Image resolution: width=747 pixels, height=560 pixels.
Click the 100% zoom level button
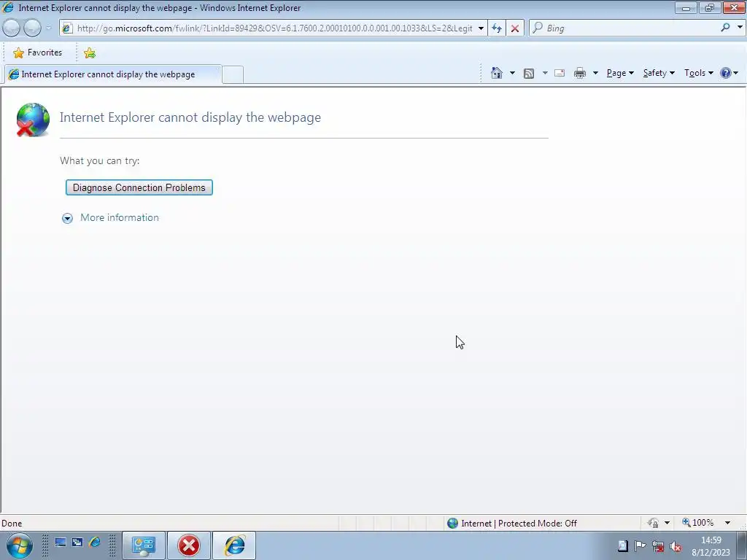[698, 523]
